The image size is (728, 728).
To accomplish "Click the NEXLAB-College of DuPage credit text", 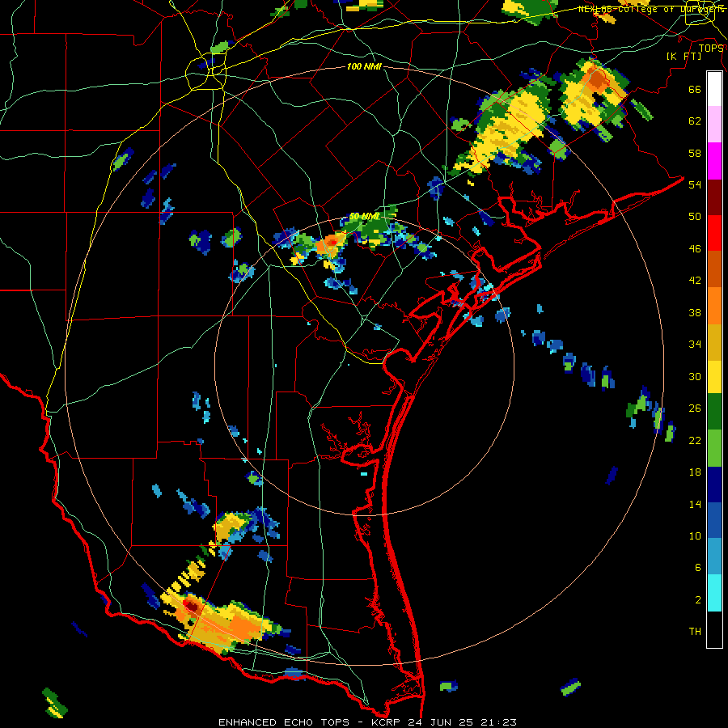I will pos(651,9).
